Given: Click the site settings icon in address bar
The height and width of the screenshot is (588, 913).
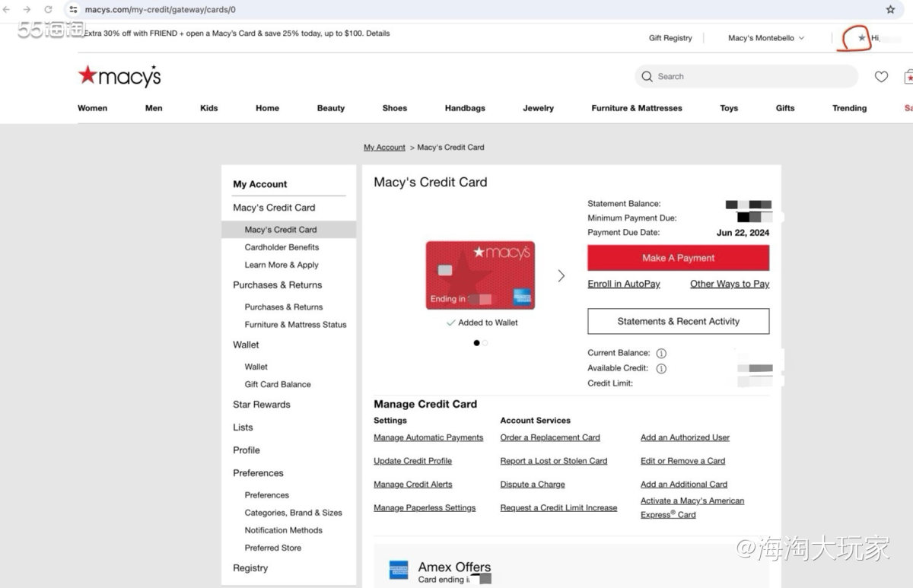Looking at the screenshot, I should coord(72,11).
